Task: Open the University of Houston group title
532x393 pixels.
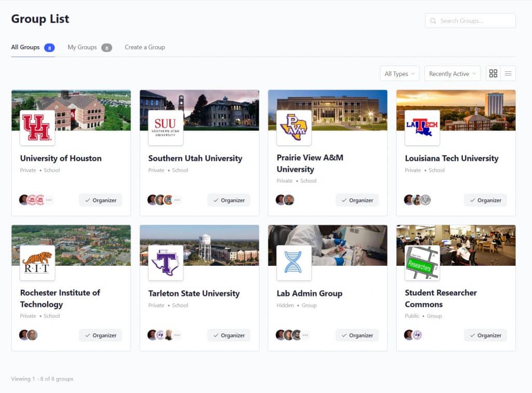Action: point(61,158)
